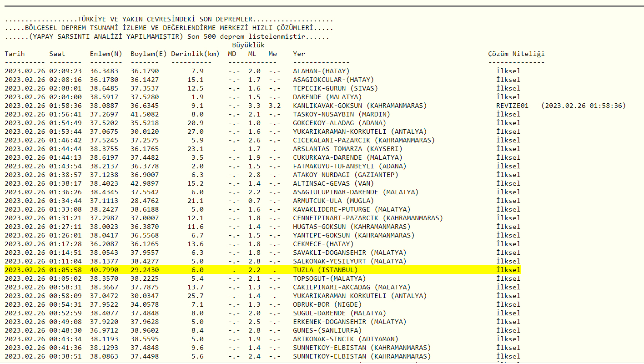Select the ALAHAN-(HATAY) earthquake location
Screen dimensions: 644x364
(321, 71)
